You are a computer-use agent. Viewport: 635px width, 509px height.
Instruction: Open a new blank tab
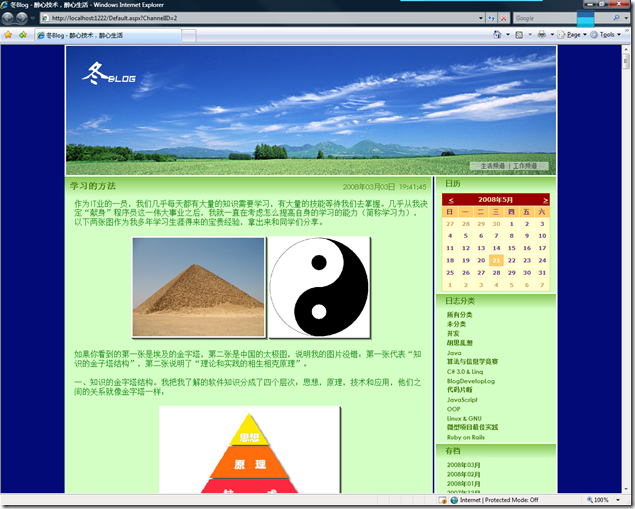click(189, 36)
